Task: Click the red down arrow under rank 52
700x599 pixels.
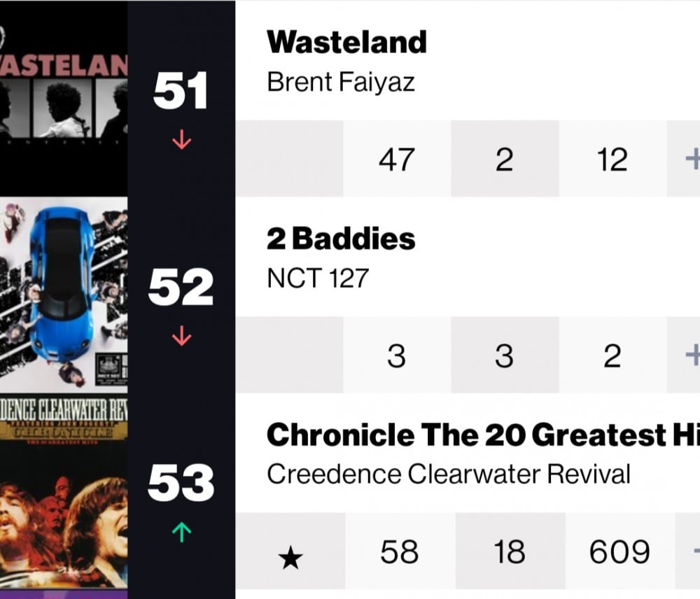Action: click(181, 336)
